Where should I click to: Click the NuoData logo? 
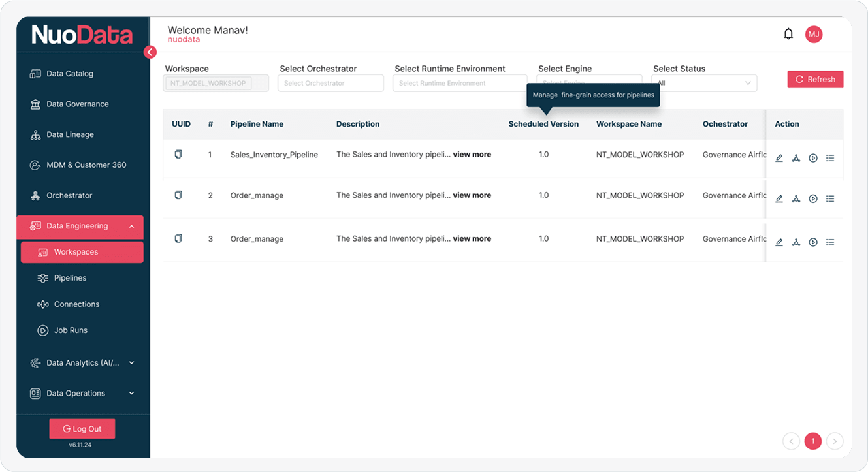[82, 35]
